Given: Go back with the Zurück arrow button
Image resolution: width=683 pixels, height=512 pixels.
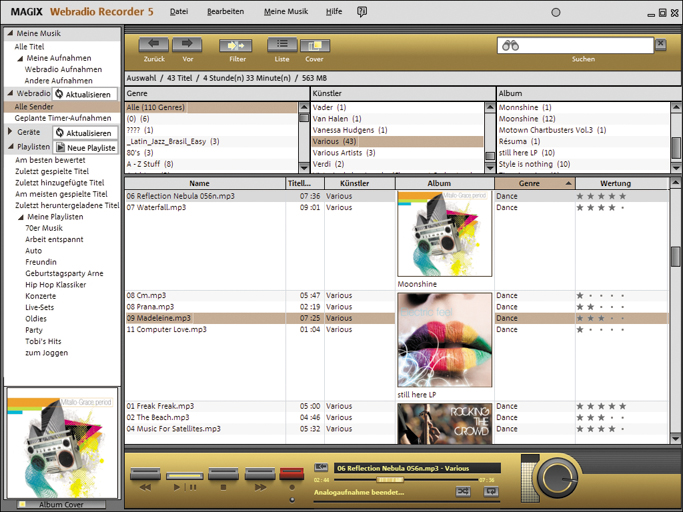Looking at the screenshot, I should tap(154, 44).
